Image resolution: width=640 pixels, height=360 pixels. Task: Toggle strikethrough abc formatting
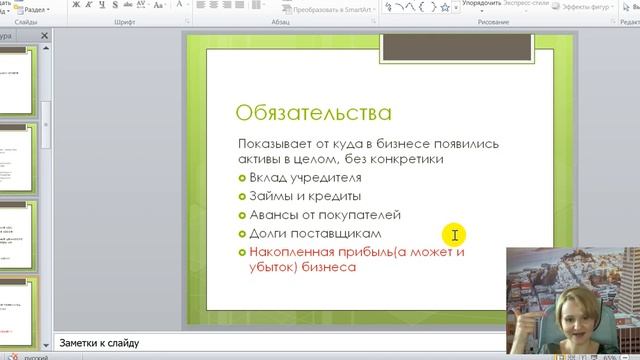pos(128,4)
